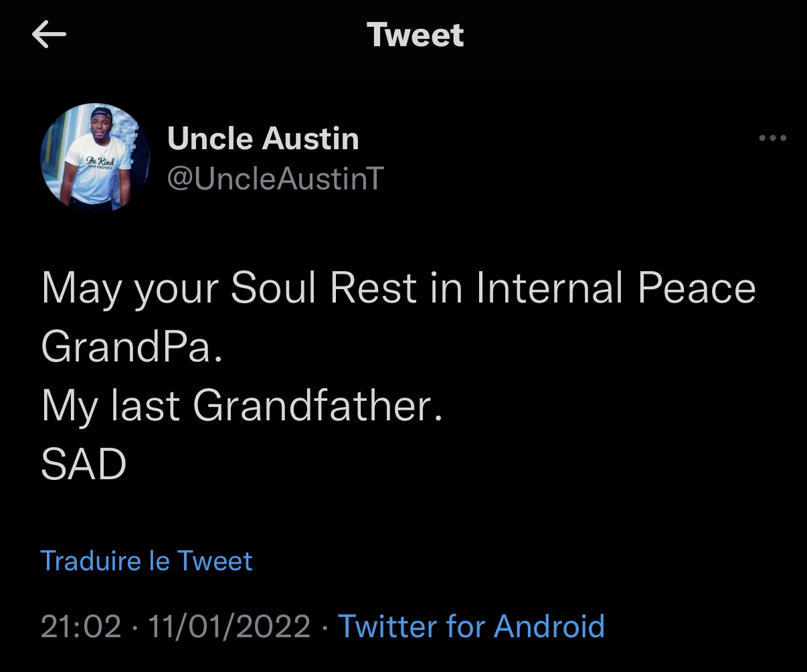Open the three-dot more options menu
Screen dimensions: 807x672
pyautogui.click(x=773, y=139)
